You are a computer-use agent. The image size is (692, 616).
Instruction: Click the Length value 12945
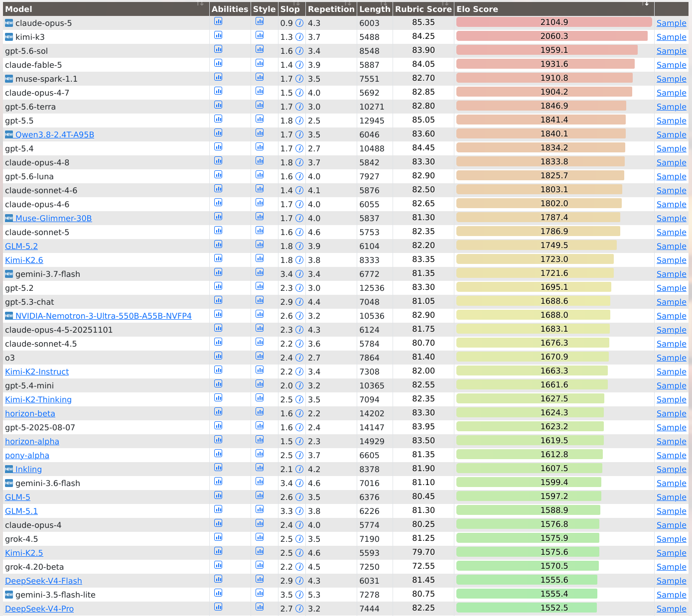click(x=372, y=121)
